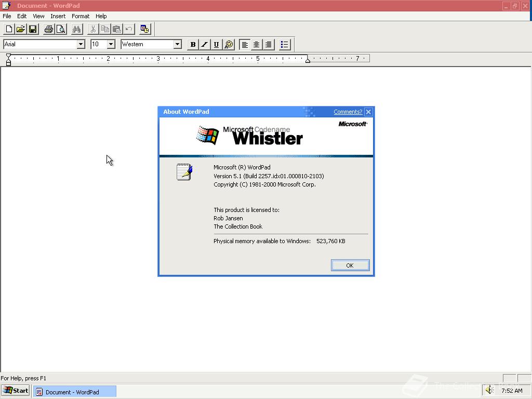This screenshot has width=532, height=399.
Task: Open the View menu
Action: pyautogui.click(x=38, y=16)
